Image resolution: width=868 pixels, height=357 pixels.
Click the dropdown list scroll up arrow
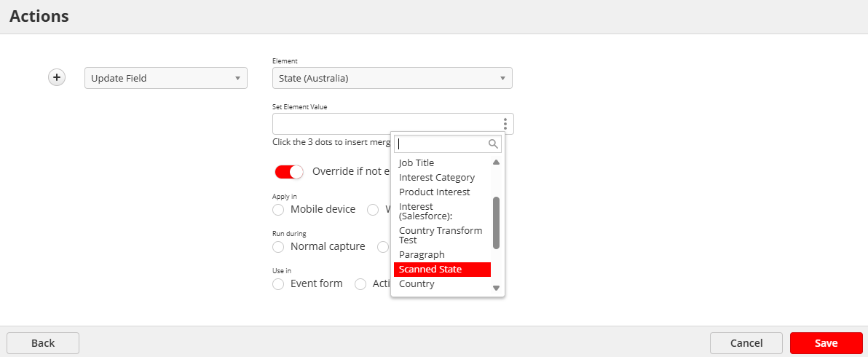point(496,162)
